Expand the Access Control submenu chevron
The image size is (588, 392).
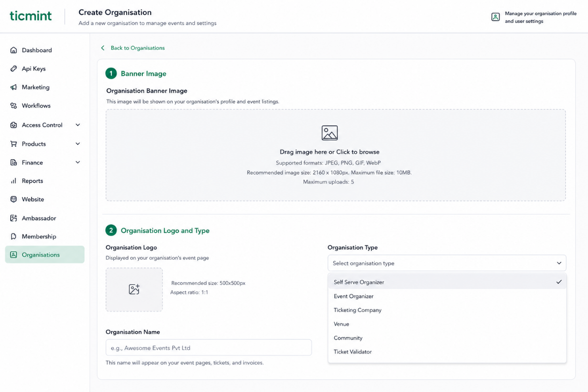78,125
